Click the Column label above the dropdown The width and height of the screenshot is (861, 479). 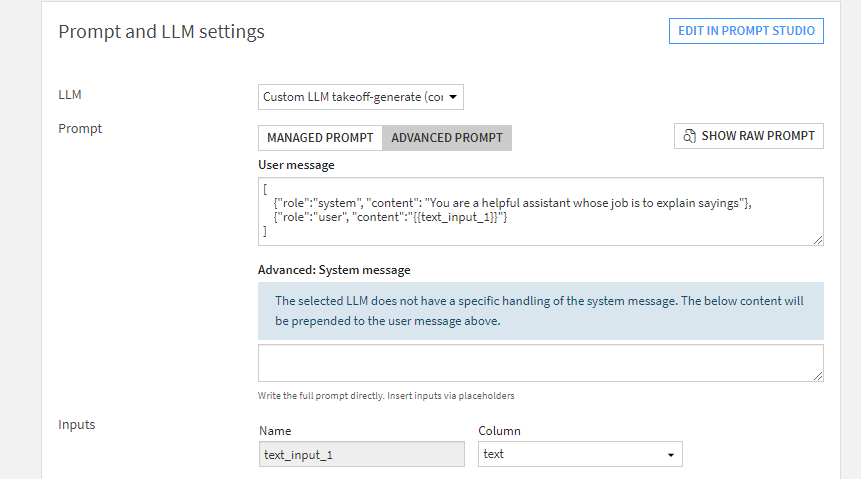pyautogui.click(x=501, y=431)
